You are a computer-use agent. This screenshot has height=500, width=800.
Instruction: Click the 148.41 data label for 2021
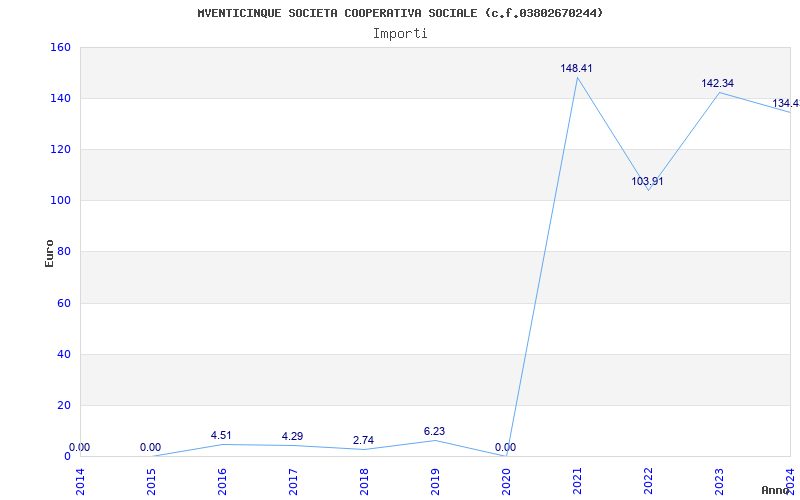click(576, 68)
